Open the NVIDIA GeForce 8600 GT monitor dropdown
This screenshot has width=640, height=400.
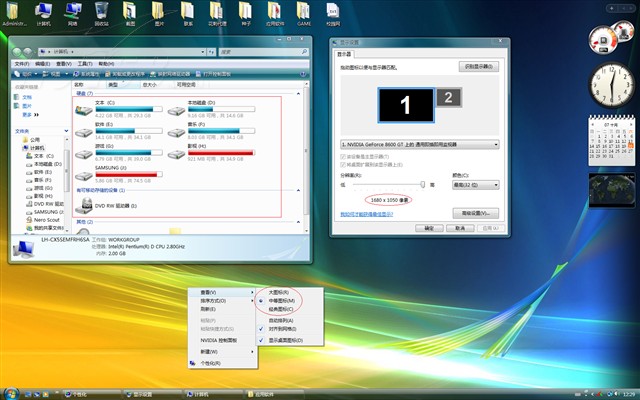tap(420, 144)
